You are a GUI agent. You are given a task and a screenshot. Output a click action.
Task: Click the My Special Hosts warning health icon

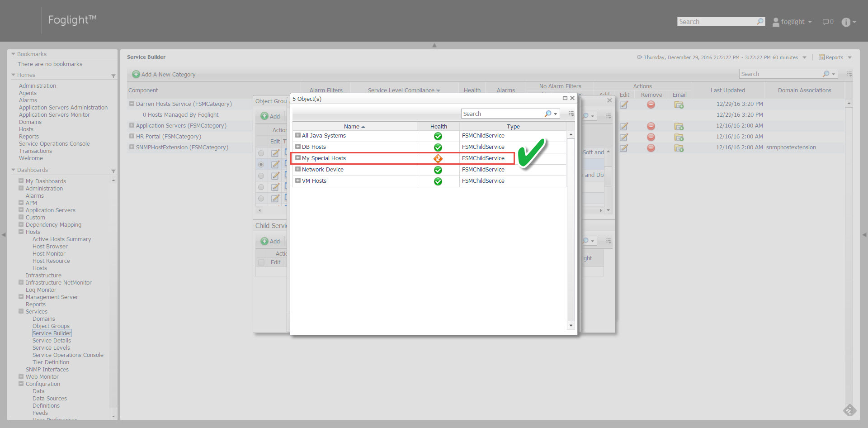[x=438, y=158]
